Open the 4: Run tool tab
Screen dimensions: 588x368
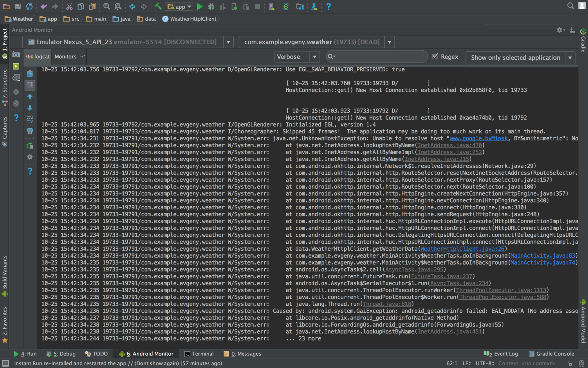coord(25,354)
